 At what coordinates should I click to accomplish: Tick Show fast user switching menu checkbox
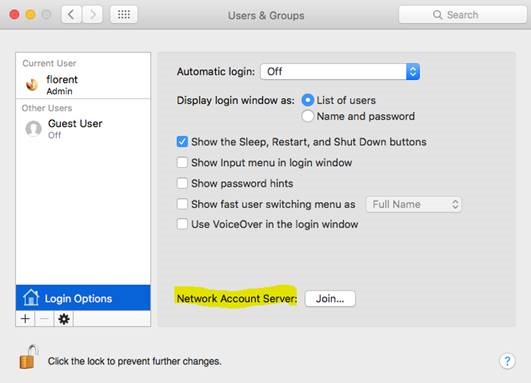[182, 204]
